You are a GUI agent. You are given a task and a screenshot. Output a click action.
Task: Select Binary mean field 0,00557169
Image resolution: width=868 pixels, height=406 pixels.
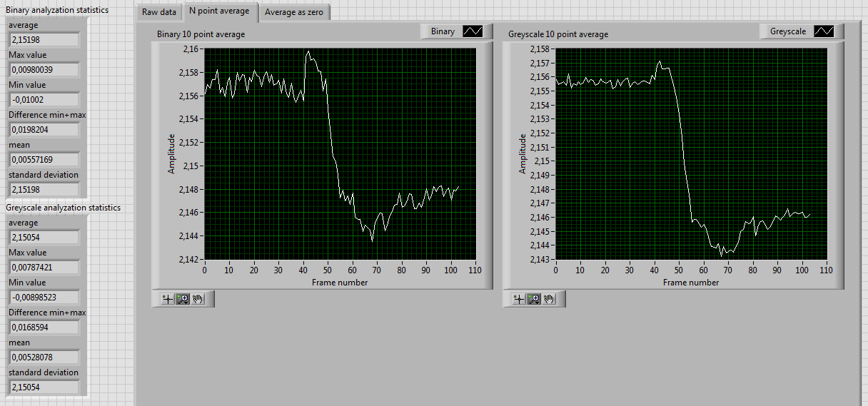44,160
